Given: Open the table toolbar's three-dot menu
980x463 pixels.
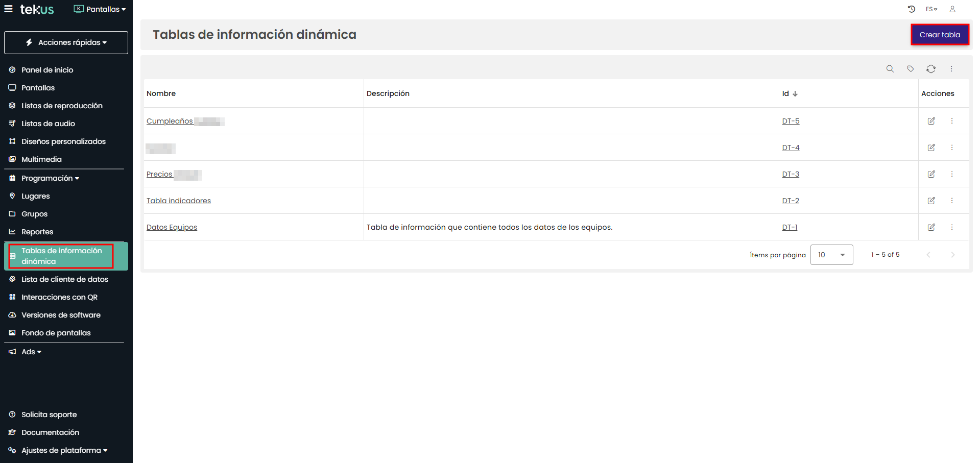Looking at the screenshot, I should (951, 69).
